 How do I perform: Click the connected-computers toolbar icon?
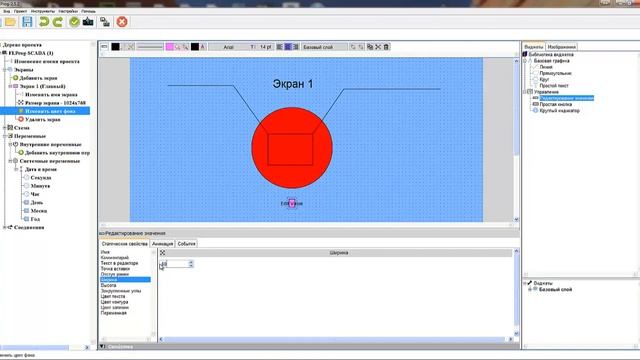point(105,22)
